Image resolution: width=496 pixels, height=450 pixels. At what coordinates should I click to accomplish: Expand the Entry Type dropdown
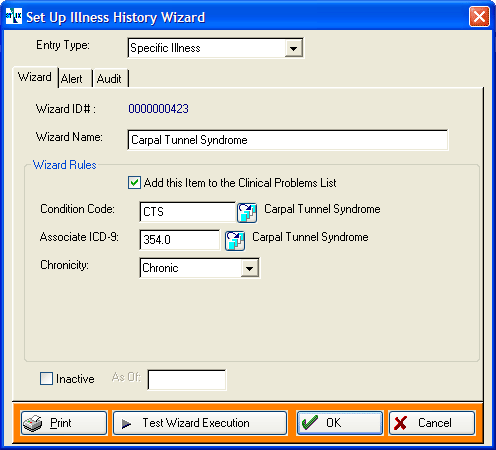[293, 48]
